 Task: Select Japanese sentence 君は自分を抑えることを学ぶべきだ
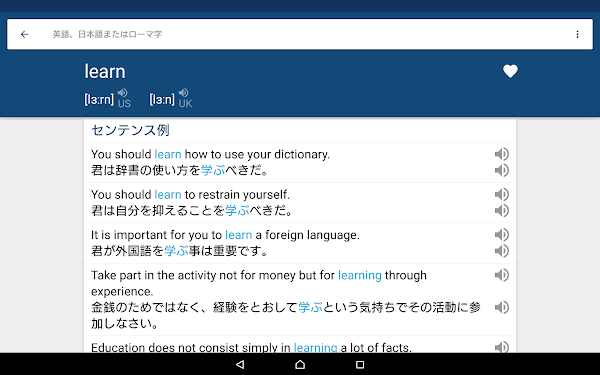(x=191, y=210)
